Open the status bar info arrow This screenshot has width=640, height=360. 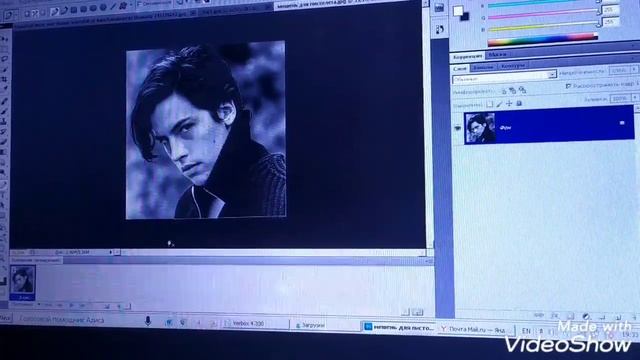[x=111, y=252]
